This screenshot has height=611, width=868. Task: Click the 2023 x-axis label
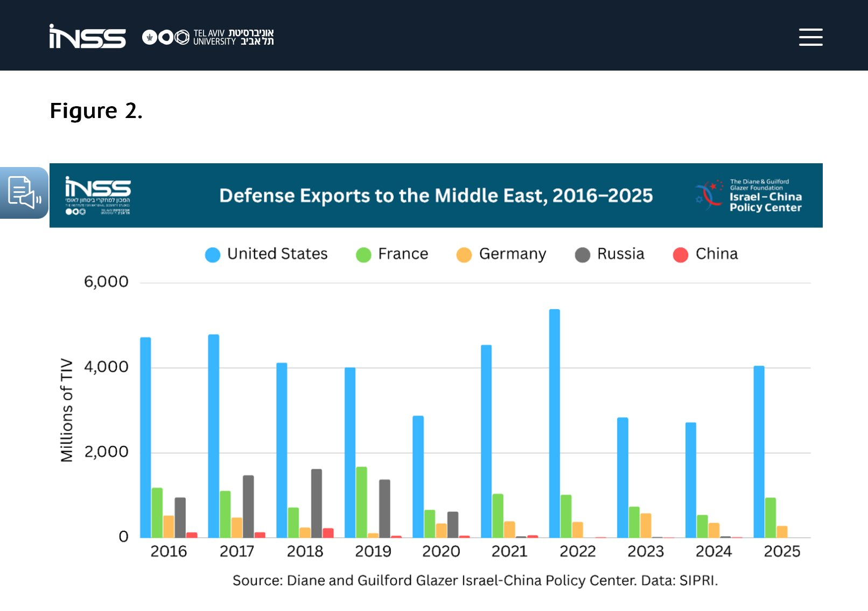click(646, 552)
